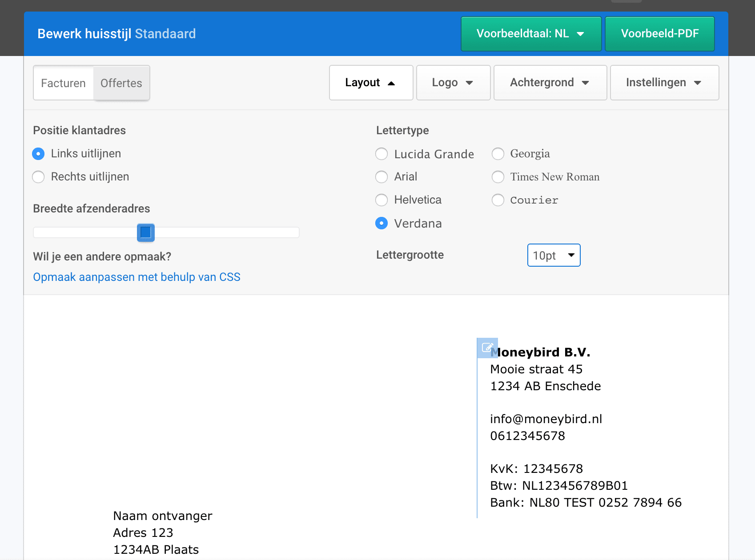Expand the Logo dropdown
The width and height of the screenshot is (755, 560).
[x=453, y=83]
